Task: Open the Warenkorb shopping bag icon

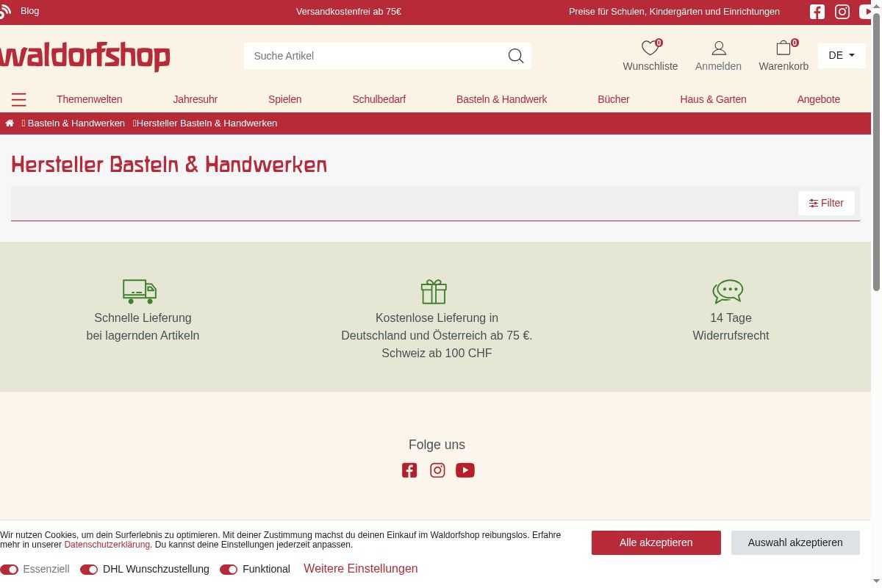Action: (x=784, y=49)
